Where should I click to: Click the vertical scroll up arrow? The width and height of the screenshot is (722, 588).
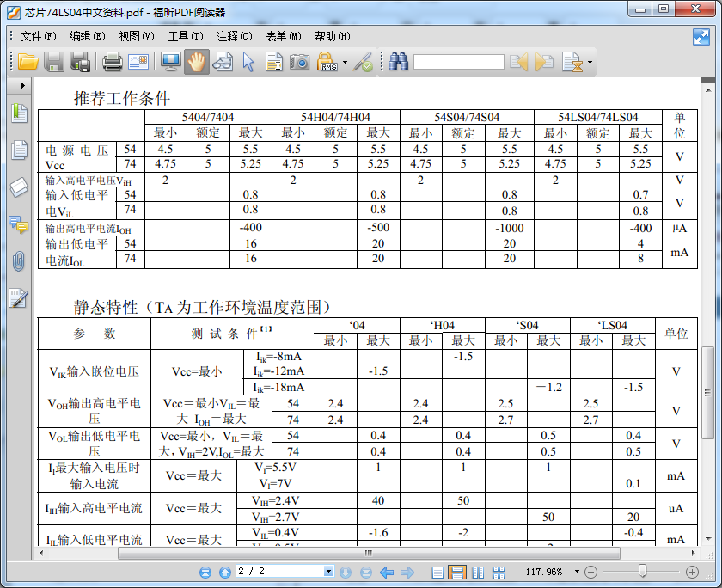coord(707,90)
